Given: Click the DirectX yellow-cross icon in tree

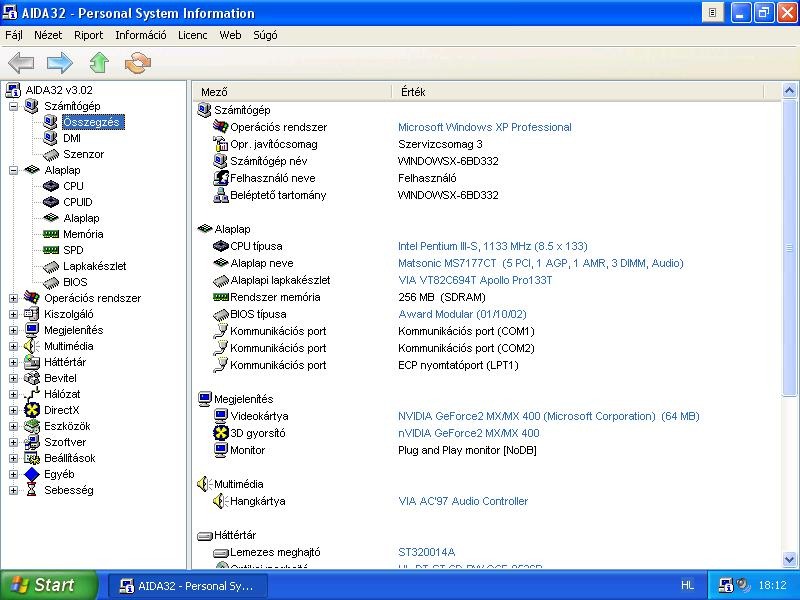Looking at the screenshot, I should pos(32,410).
